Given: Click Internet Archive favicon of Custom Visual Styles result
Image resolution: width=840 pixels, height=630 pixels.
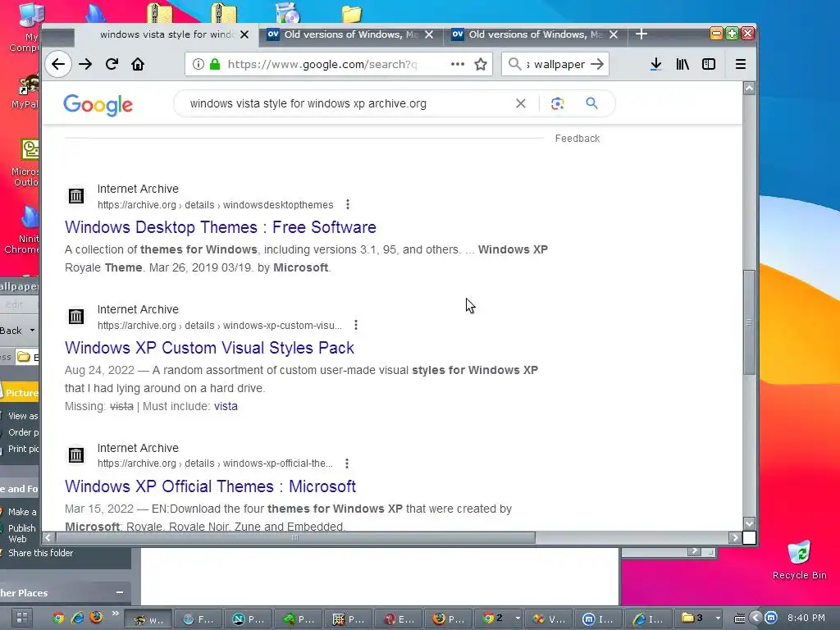Looking at the screenshot, I should pyautogui.click(x=76, y=317).
